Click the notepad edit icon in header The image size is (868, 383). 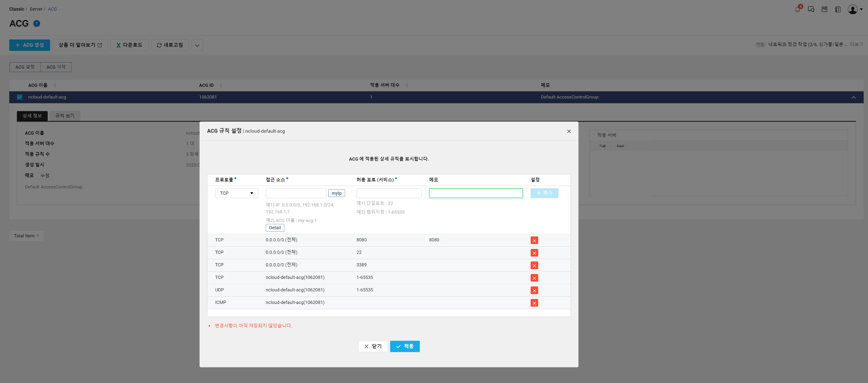point(824,9)
